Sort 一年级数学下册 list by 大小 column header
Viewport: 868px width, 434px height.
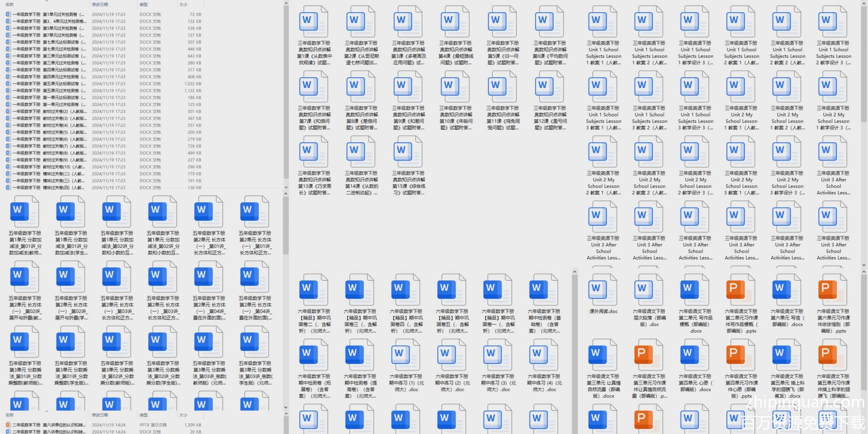pos(184,4)
